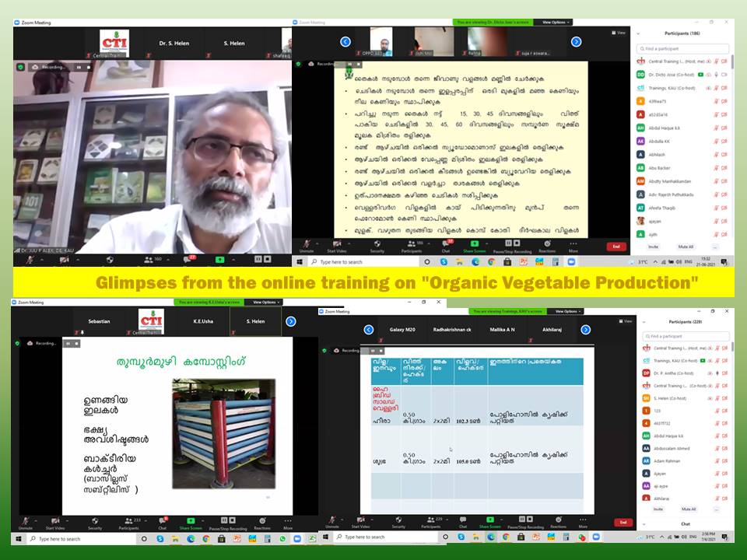Focus Find a participant field in Participants (229) panel
The height and width of the screenshot is (560, 747).
click(686, 336)
